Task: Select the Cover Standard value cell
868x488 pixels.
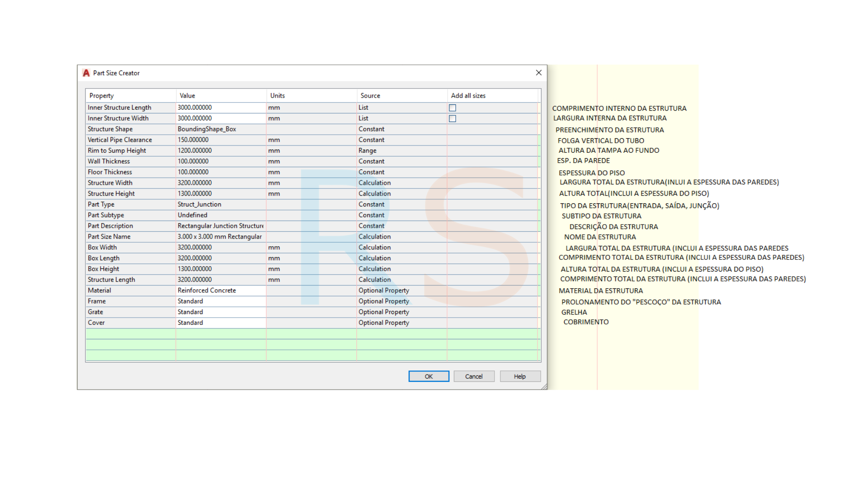Action: click(221, 323)
